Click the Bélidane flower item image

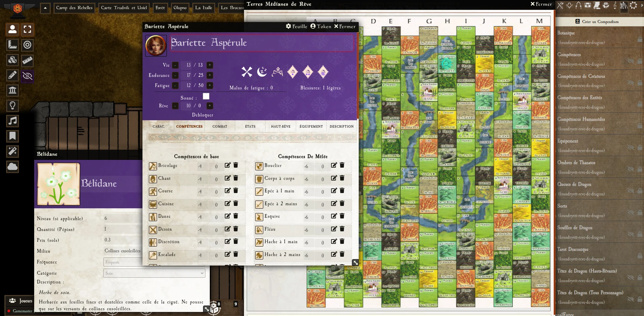(59, 184)
